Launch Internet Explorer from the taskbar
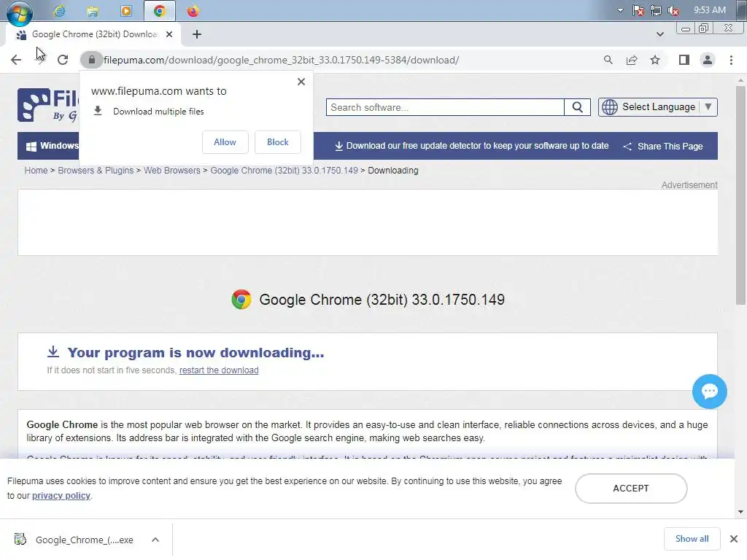The image size is (747, 560). click(x=59, y=11)
